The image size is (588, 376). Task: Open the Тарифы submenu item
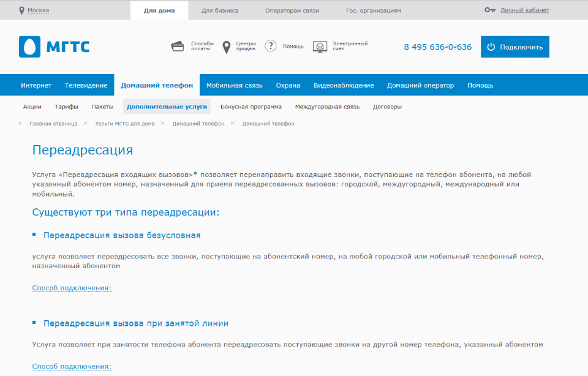tap(66, 107)
